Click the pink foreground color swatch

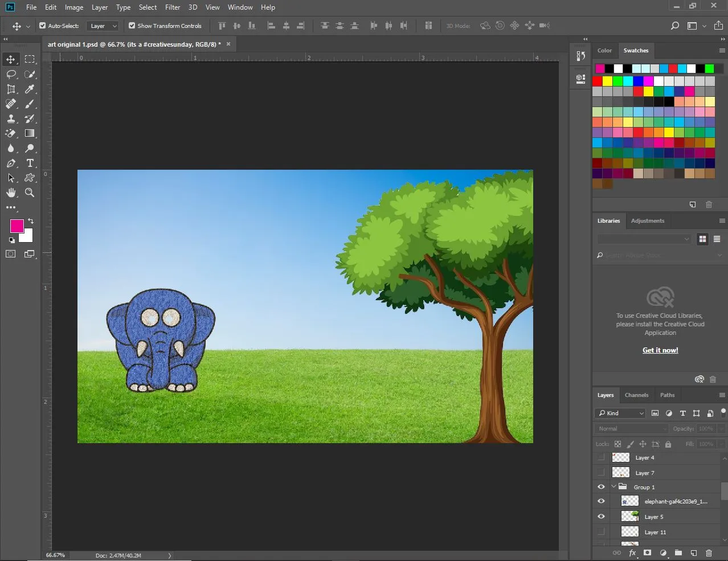[x=17, y=226]
